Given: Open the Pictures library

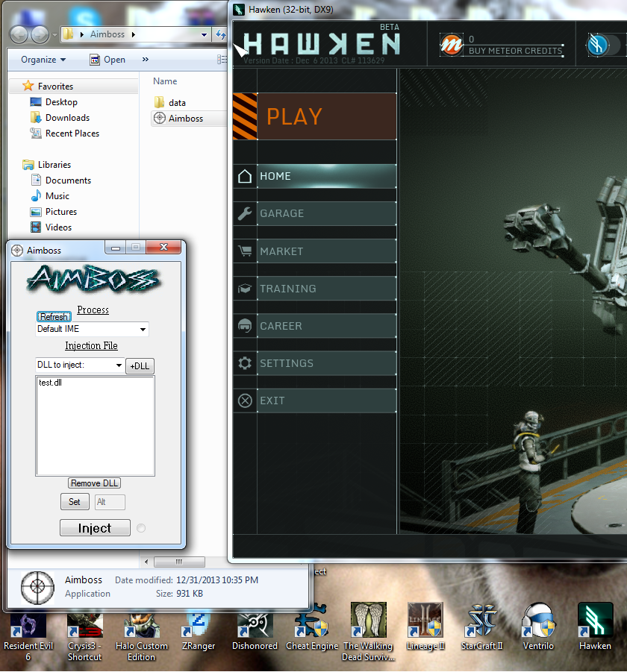Looking at the screenshot, I should (x=54, y=212).
